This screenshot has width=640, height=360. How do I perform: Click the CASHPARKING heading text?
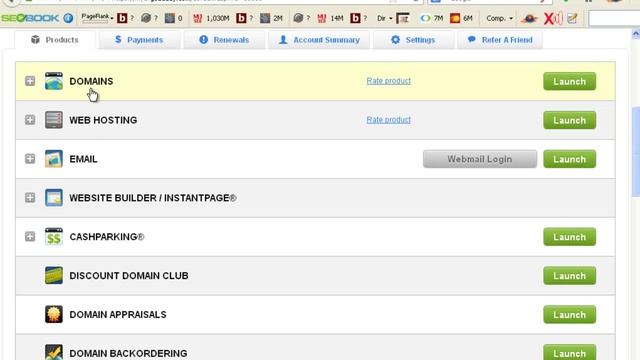107,237
